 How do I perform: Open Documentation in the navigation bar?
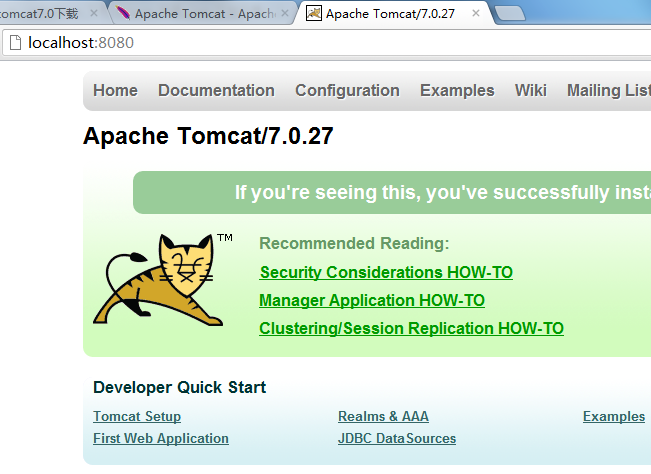[216, 90]
